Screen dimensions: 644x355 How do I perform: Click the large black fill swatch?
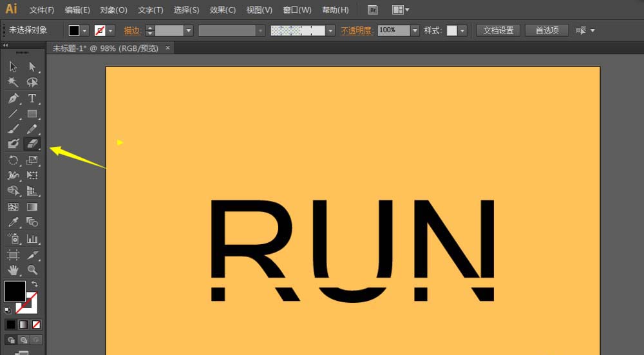click(x=15, y=291)
